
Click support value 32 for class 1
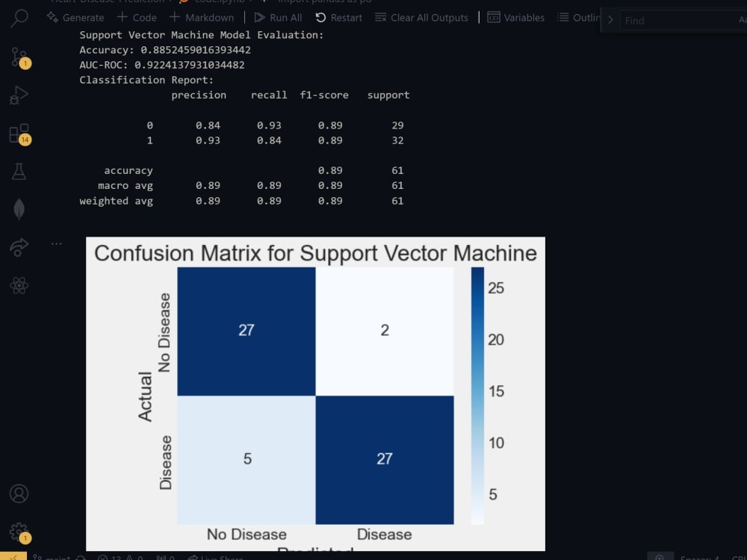398,140
